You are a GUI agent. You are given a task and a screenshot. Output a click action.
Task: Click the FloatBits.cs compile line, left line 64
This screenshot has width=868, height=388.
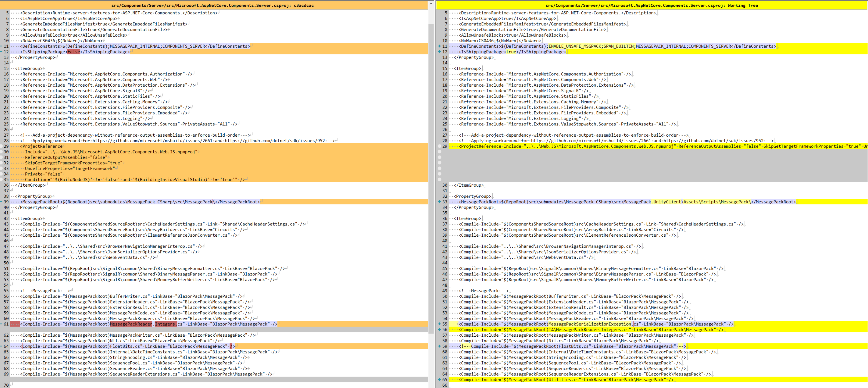(x=127, y=346)
